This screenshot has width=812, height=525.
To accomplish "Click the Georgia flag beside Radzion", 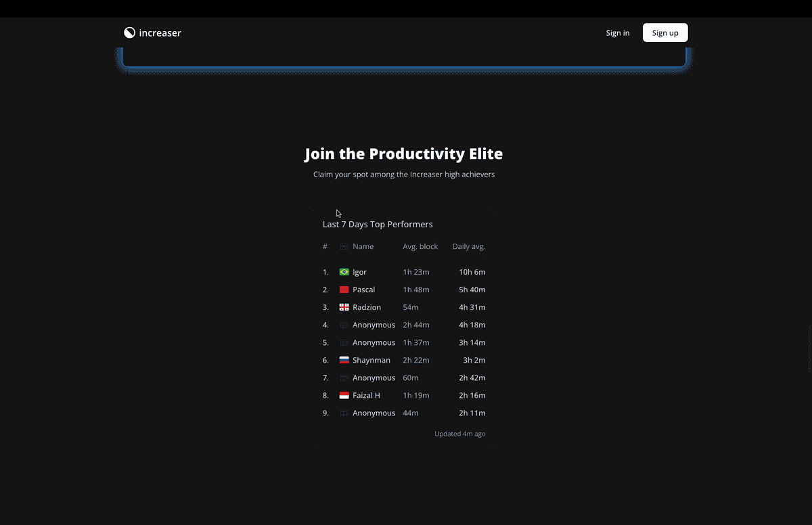I will coord(344,307).
